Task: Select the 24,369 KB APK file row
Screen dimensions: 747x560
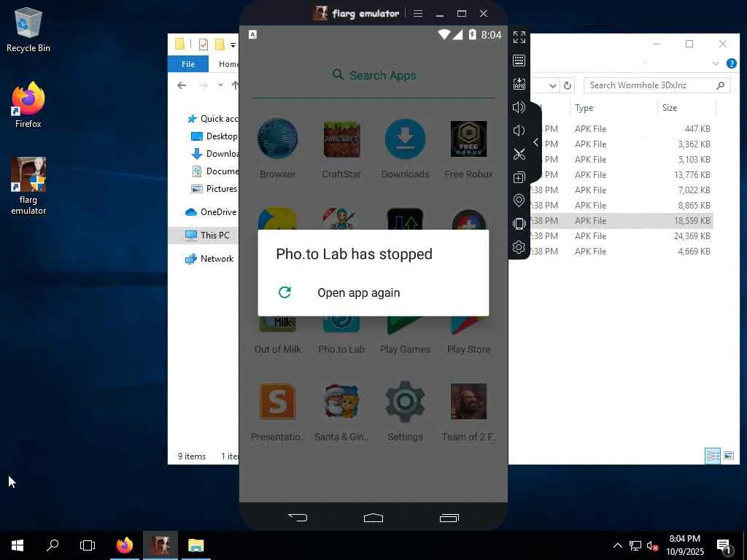Action: (622, 236)
